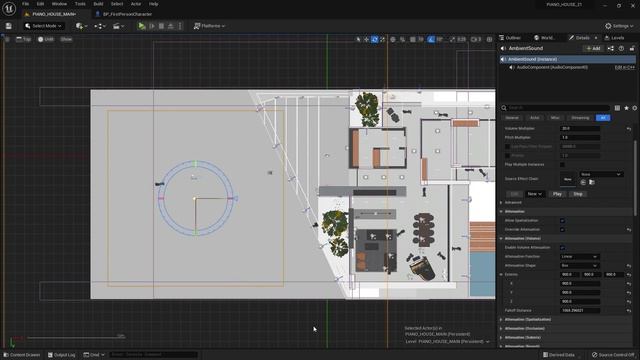The width and height of the screenshot is (640, 360).
Task: Click the property matrix grid icon
Action: pos(617,108)
